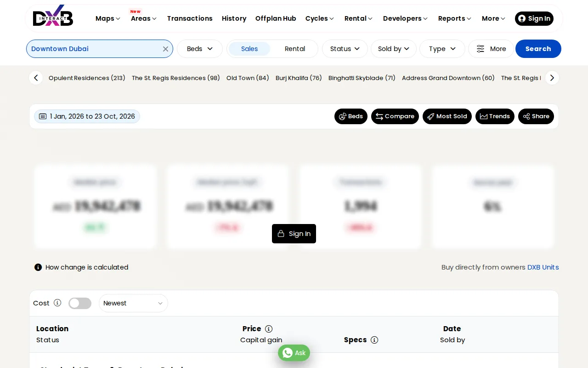Click the Beds pie chart button
Viewport: 588px width, 368px height.
click(x=351, y=116)
